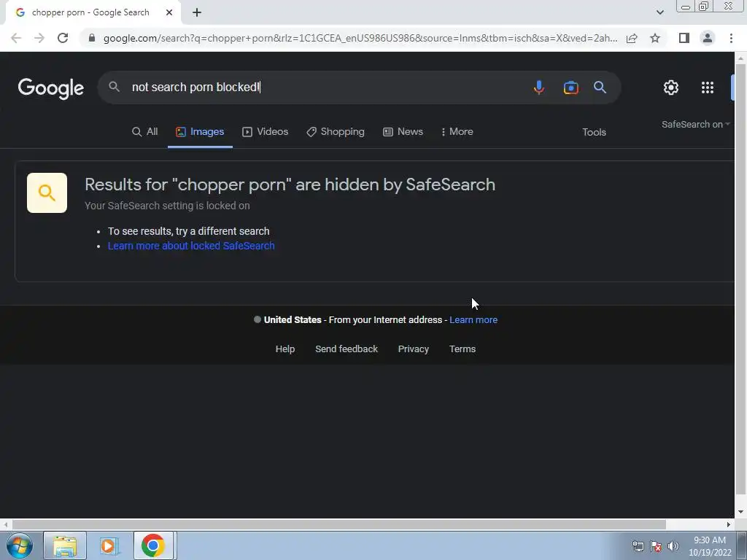Click Send feedback in footer
This screenshot has height=560, width=747.
347,349
